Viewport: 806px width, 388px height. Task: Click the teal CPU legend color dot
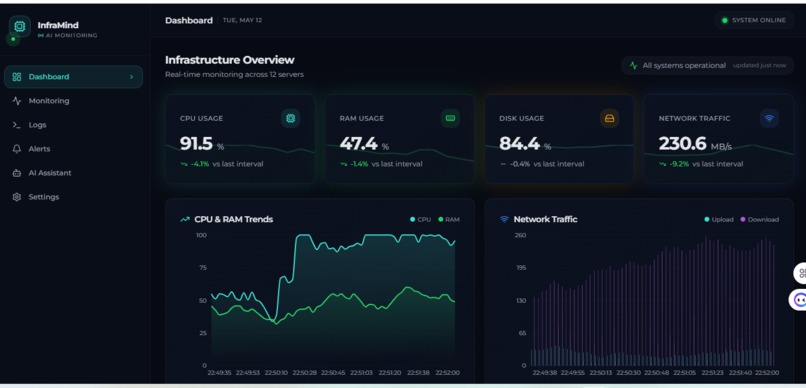pos(412,219)
